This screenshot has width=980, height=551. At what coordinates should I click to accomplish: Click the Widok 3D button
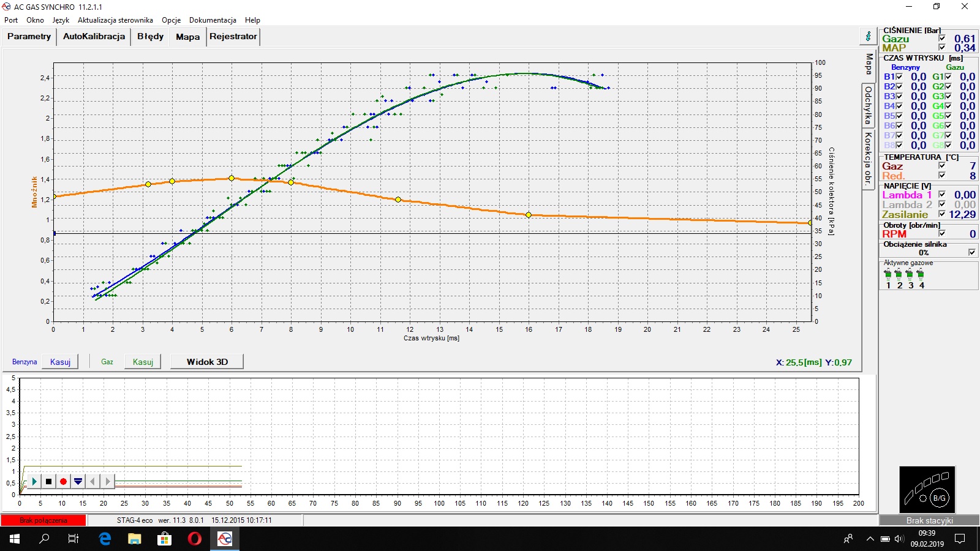tap(207, 362)
